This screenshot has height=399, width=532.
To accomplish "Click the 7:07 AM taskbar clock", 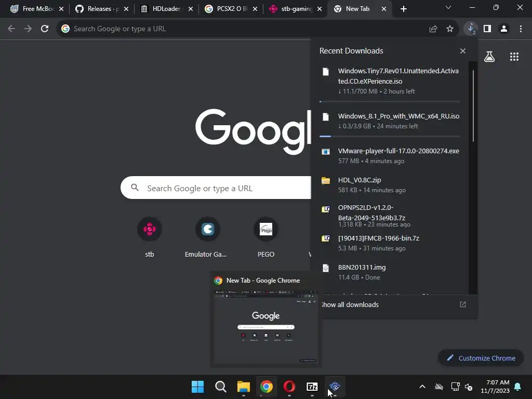I will [495, 387].
